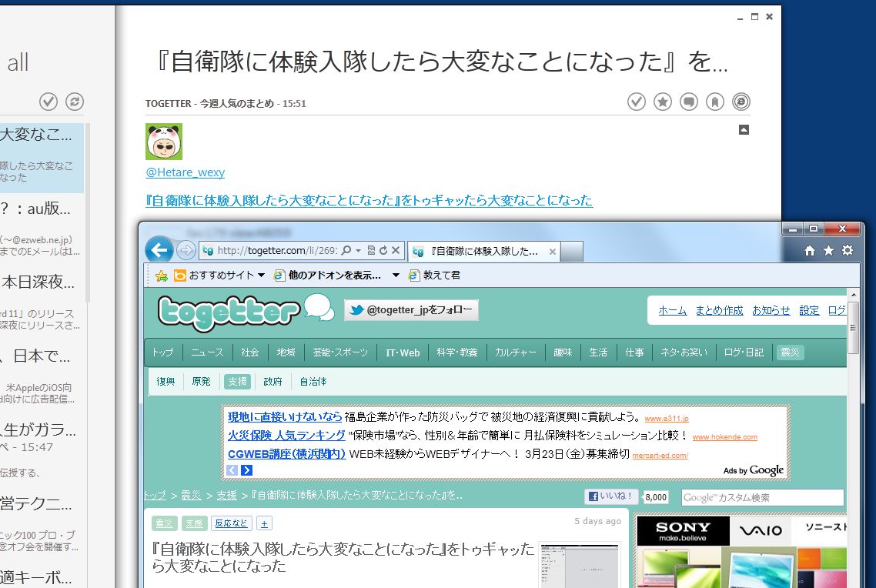Mark all items read in feed list header
The width and height of the screenshot is (876, 588).
click(48, 102)
